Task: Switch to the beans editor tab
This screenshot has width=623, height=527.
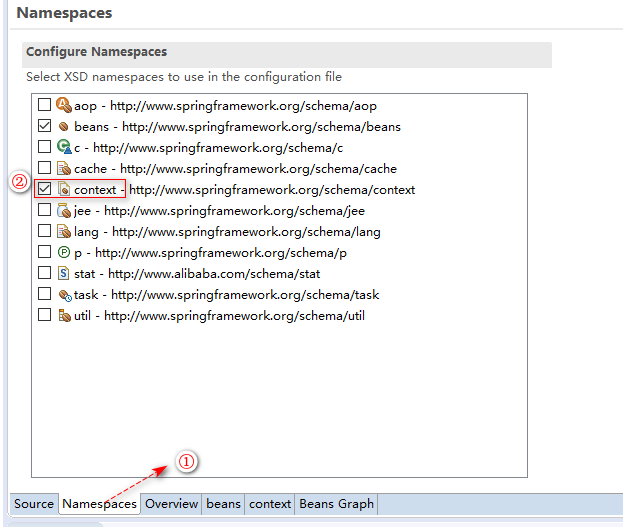Action: [223, 504]
